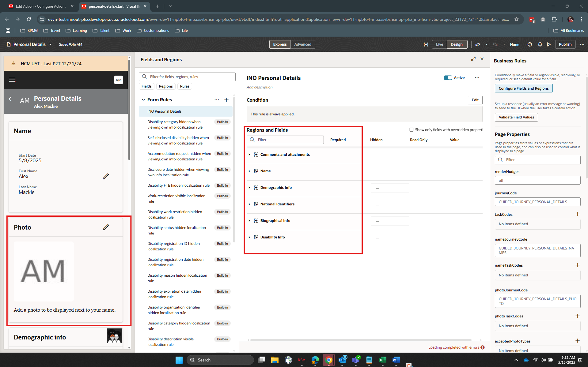
Task: Collapse the Form Rules section
Action: [x=143, y=100]
